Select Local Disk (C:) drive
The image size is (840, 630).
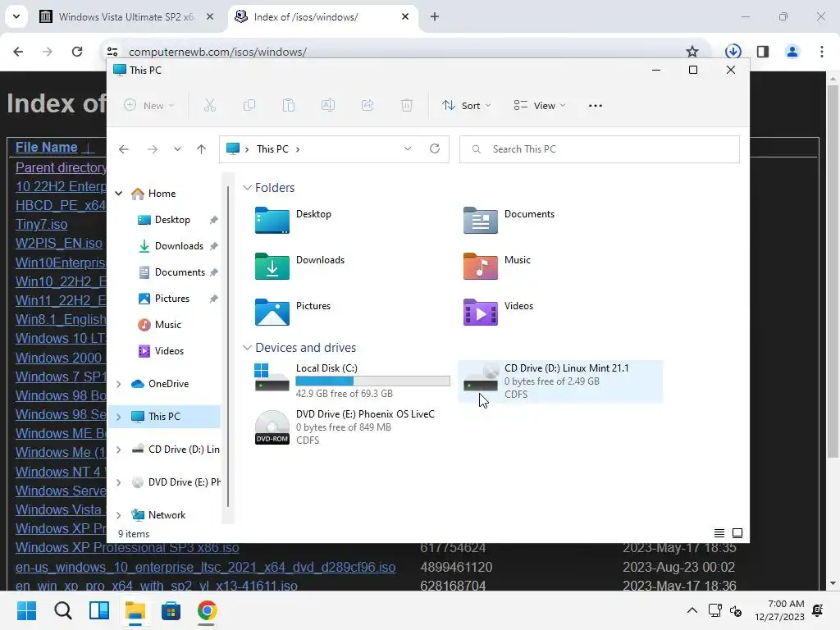(x=352, y=381)
